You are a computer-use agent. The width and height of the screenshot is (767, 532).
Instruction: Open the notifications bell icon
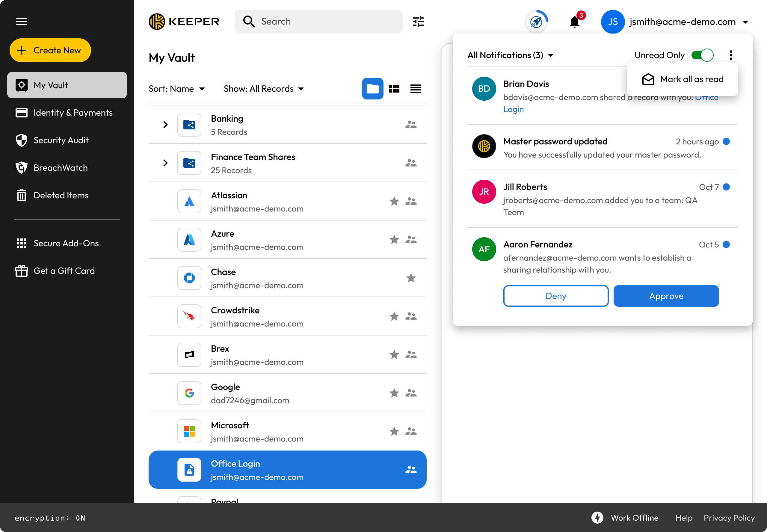(575, 22)
